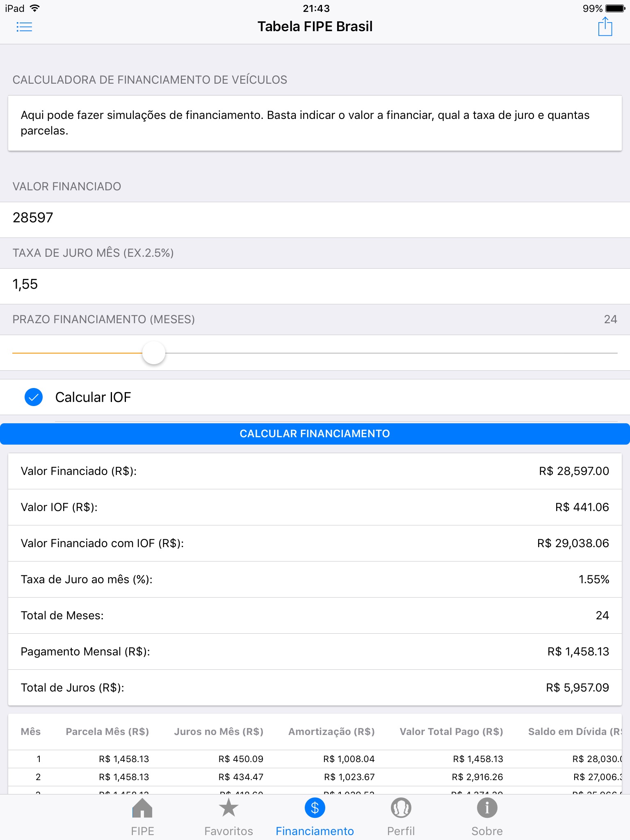Click the financing description text box
The height and width of the screenshot is (840, 630).
(x=315, y=123)
